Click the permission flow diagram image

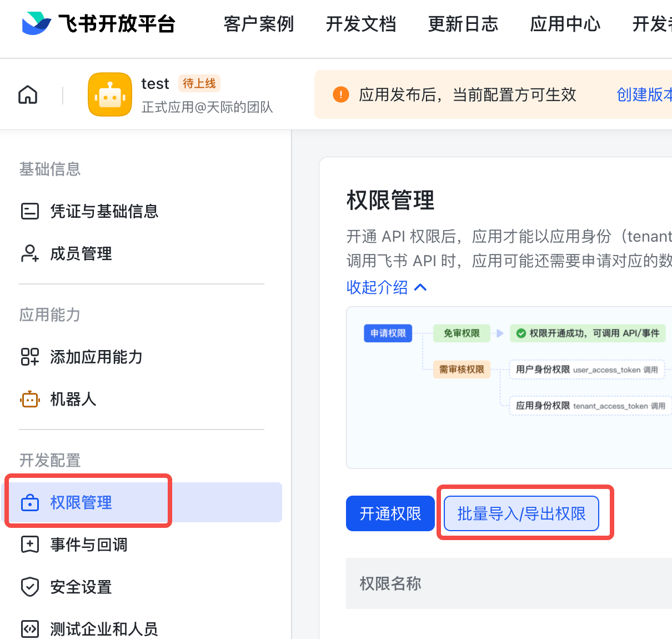tap(509, 387)
